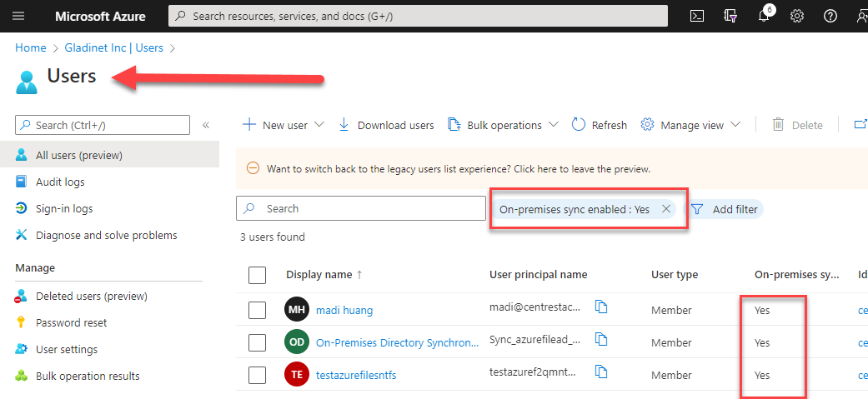Open All users (preview) menu item
Screen dimensions: 868x399
point(109,156)
